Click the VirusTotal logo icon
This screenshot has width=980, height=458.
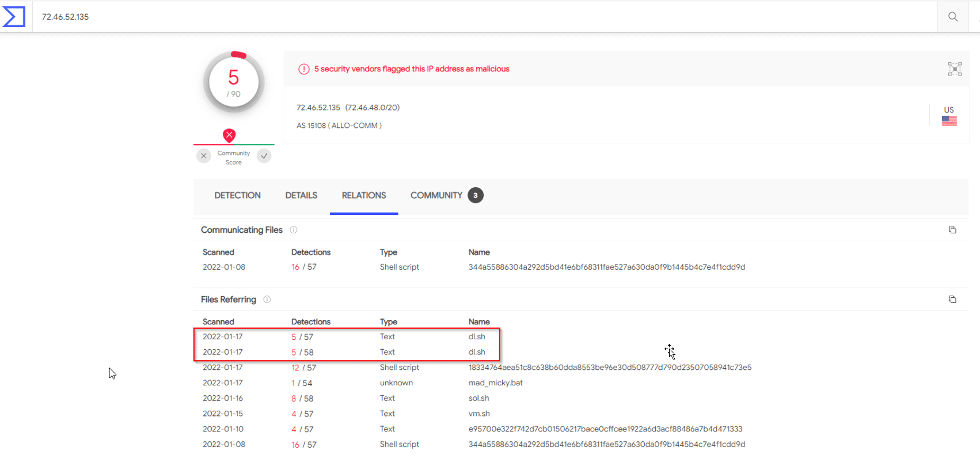tap(14, 17)
